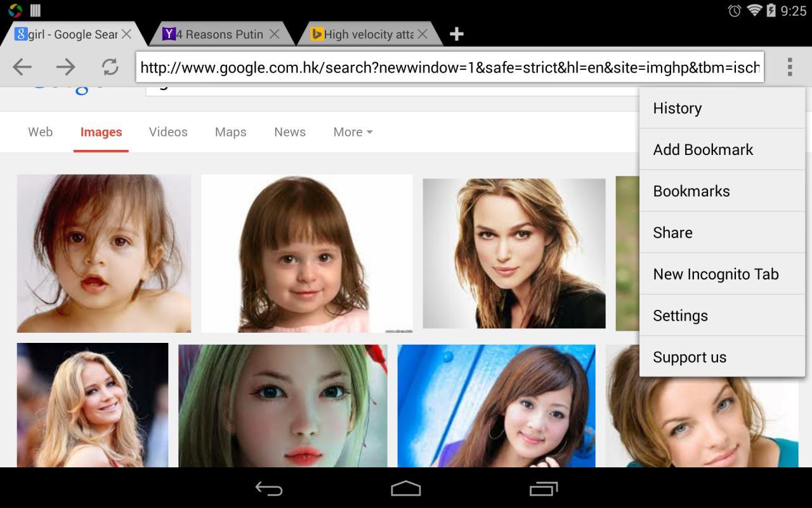Image resolution: width=812 pixels, height=508 pixels.
Task: Tap the Android back navigation button
Action: [x=269, y=488]
